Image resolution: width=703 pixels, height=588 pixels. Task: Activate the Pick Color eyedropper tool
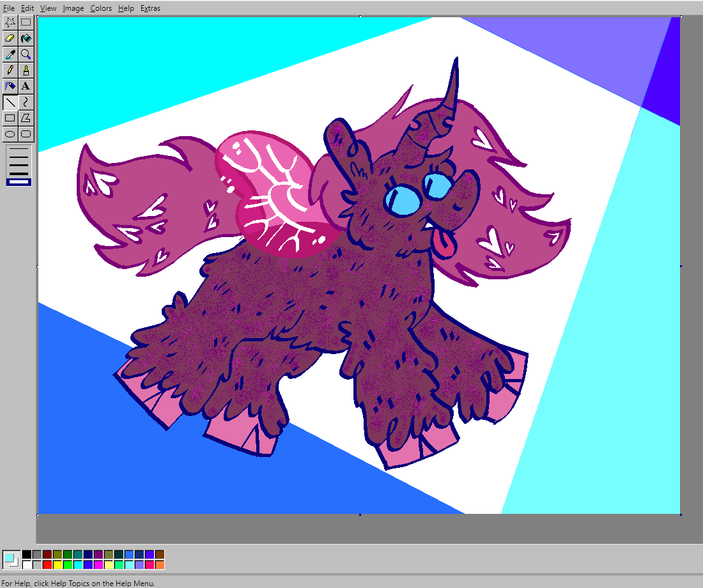[x=10, y=55]
